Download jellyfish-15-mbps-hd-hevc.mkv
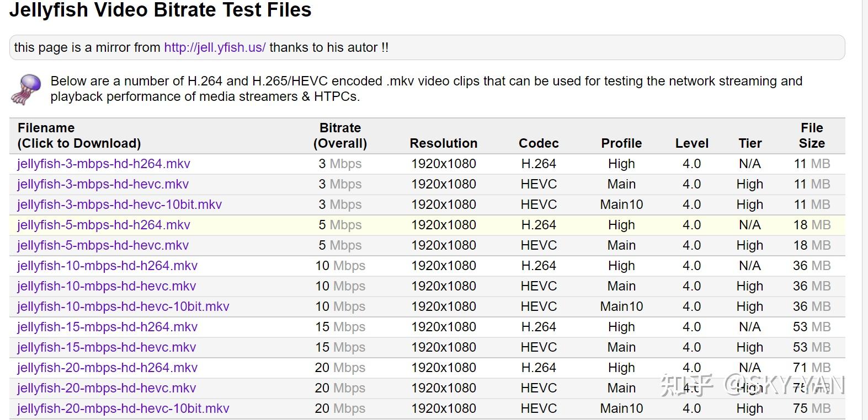The height and width of the screenshot is (420, 868). click(x=106, y=348)
